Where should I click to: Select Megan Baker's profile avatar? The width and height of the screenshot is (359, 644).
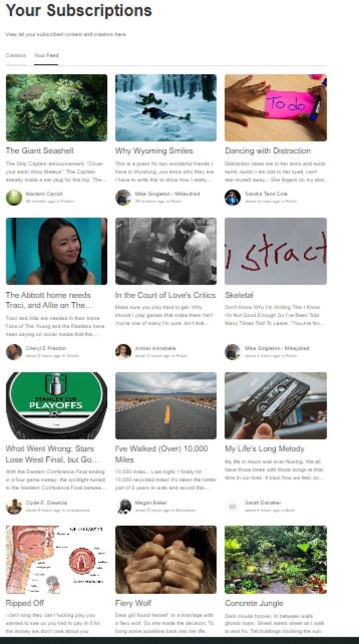(x=123, y=506)
